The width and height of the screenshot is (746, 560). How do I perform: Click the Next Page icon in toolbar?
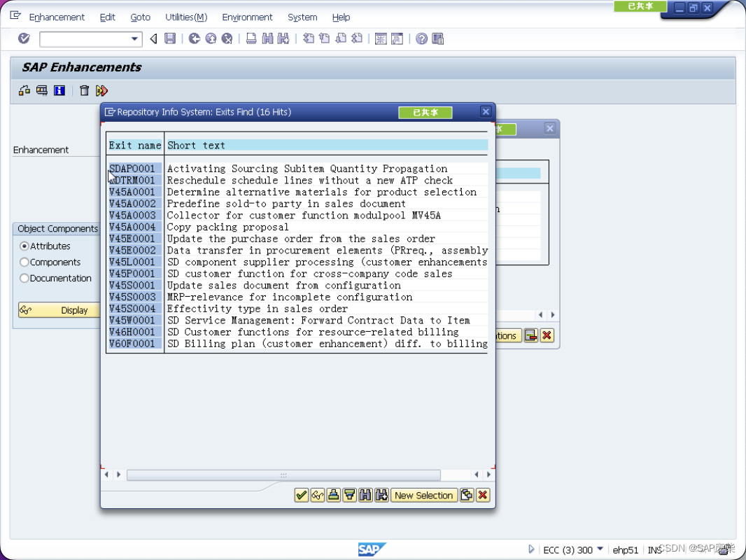(341, 38)
